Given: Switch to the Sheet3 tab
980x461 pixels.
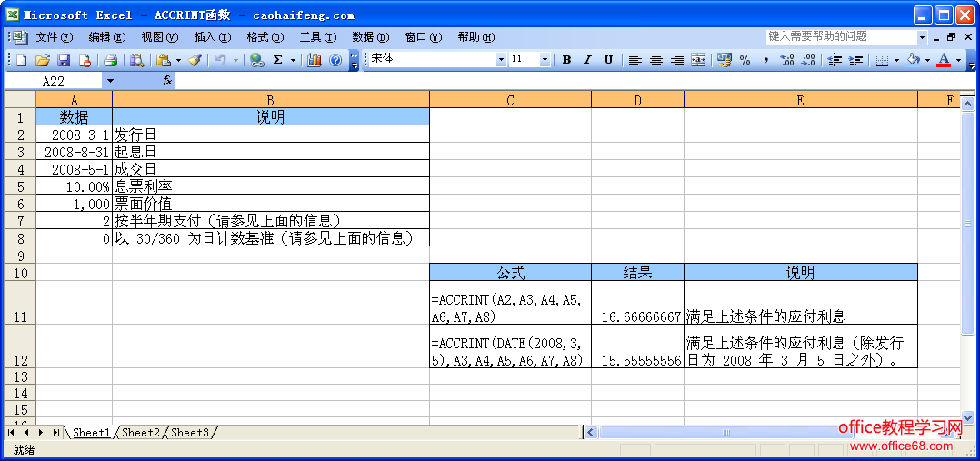Looking at the screenshot, I should pos(190,432).
